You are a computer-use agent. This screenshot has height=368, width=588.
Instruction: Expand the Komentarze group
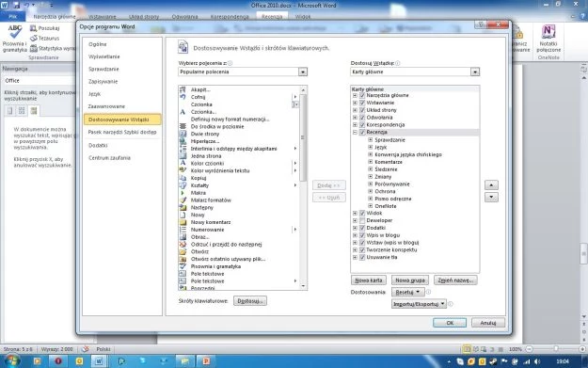click(370, 162)
